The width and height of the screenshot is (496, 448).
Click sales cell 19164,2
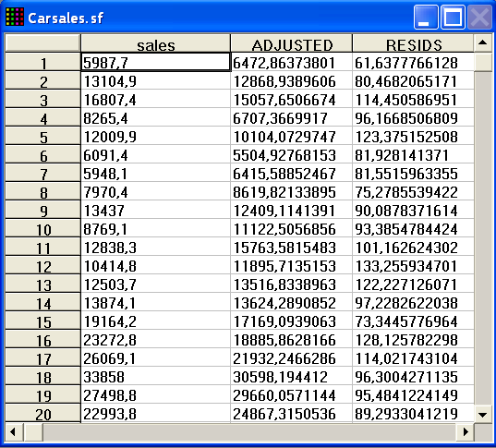tap(155, 321)
